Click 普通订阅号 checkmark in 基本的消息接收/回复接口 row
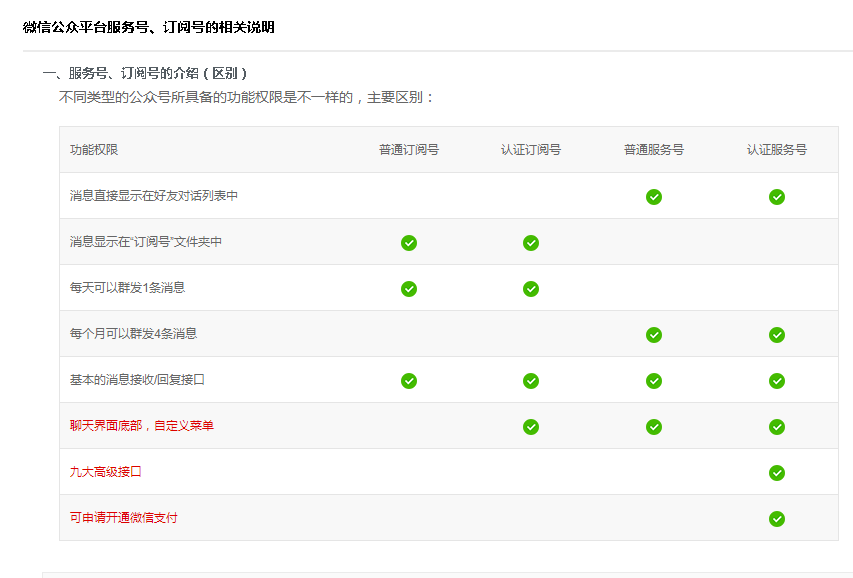This screenshot has height=578, width=853. coord(409,381)
